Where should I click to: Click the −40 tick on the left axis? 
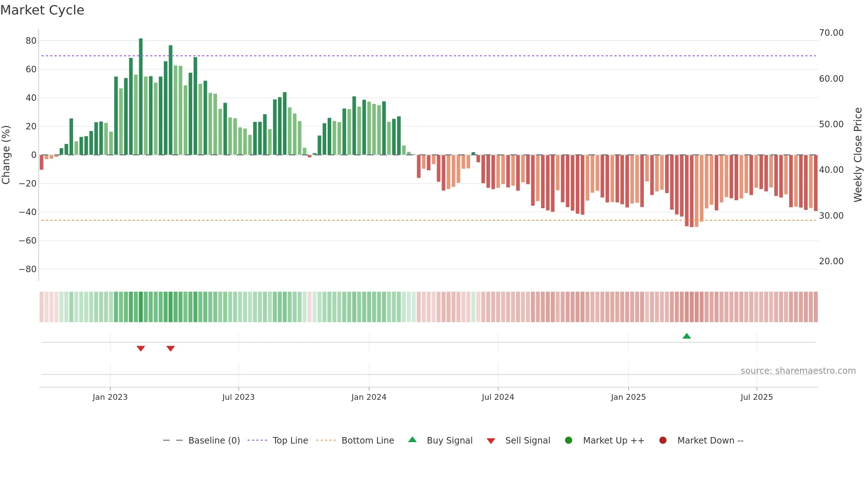point(27,212)
